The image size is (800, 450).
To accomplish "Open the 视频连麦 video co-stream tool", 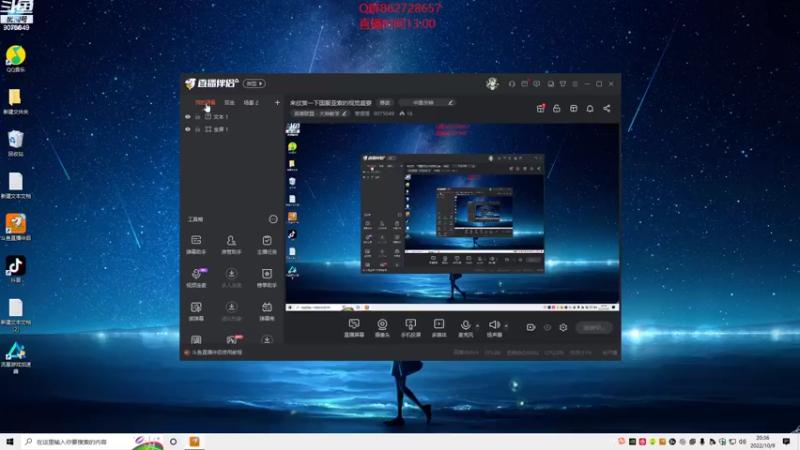I will tap(196, 278).
